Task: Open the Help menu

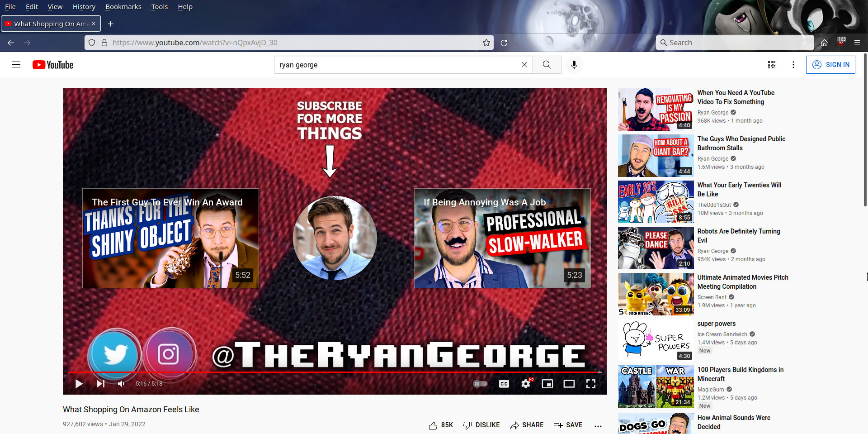Action: click(185, 7)
